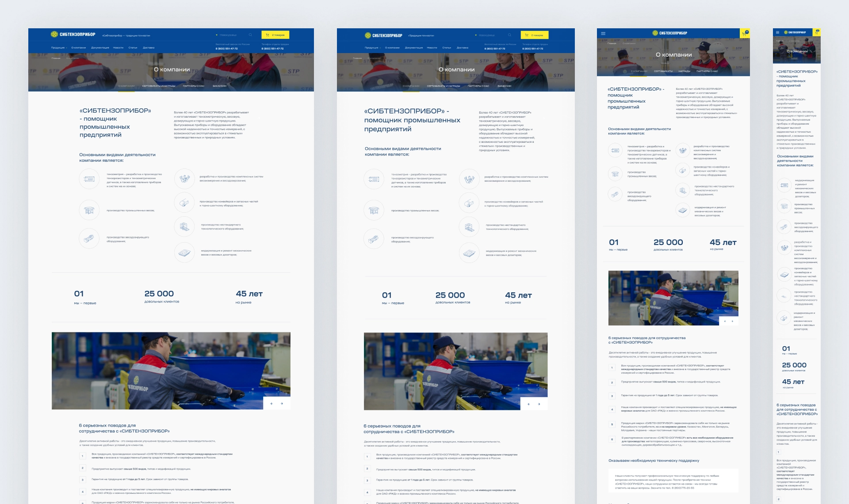Image resolution: width=849 pixels, height=504 pixels.
Task: Click the Сибтензоприбор logo in the leftmost desktop mockup
Action: pos(73,34)
